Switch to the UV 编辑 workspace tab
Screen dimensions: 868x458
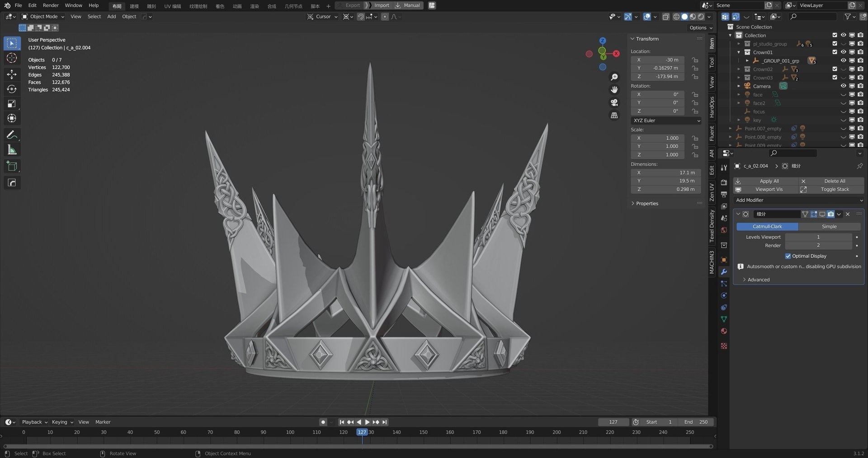(x=172, y=6)
